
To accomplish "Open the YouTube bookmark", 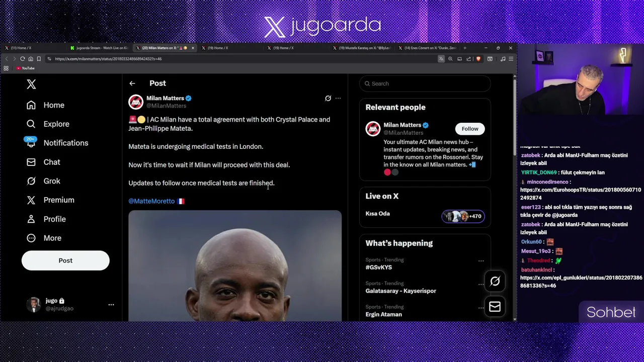I will 25,68.
